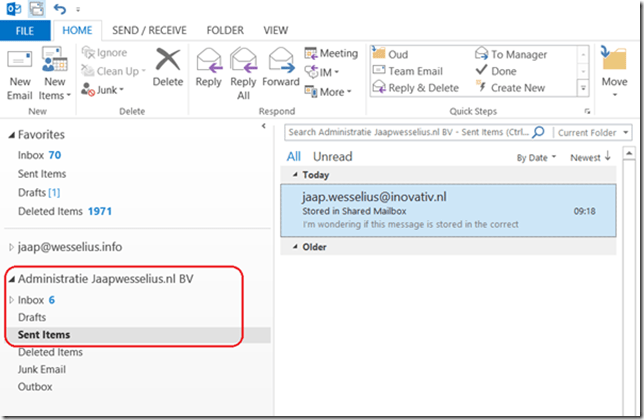Expand the jaap@wesselius.info mailbox
644x420 pixels.
pos(12,247)
